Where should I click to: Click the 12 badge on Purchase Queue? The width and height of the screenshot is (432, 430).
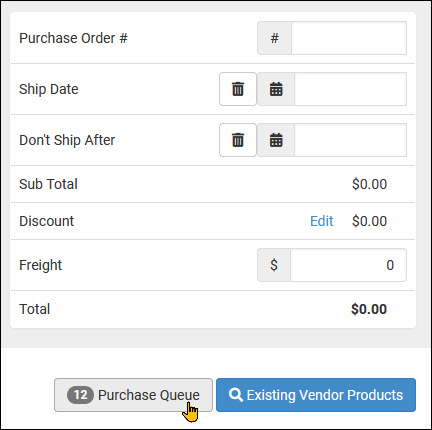(80, 395)
